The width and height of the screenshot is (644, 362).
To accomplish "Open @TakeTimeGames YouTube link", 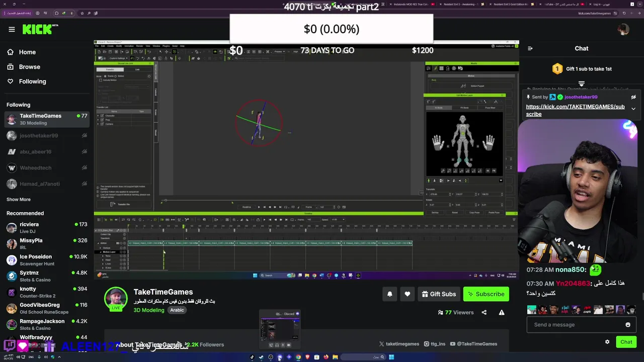I will click(474, 344).
